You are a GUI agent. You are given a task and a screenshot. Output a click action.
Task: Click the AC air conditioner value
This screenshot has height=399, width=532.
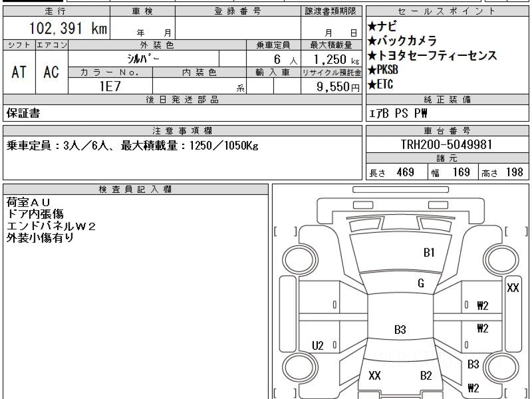[51, 72]
